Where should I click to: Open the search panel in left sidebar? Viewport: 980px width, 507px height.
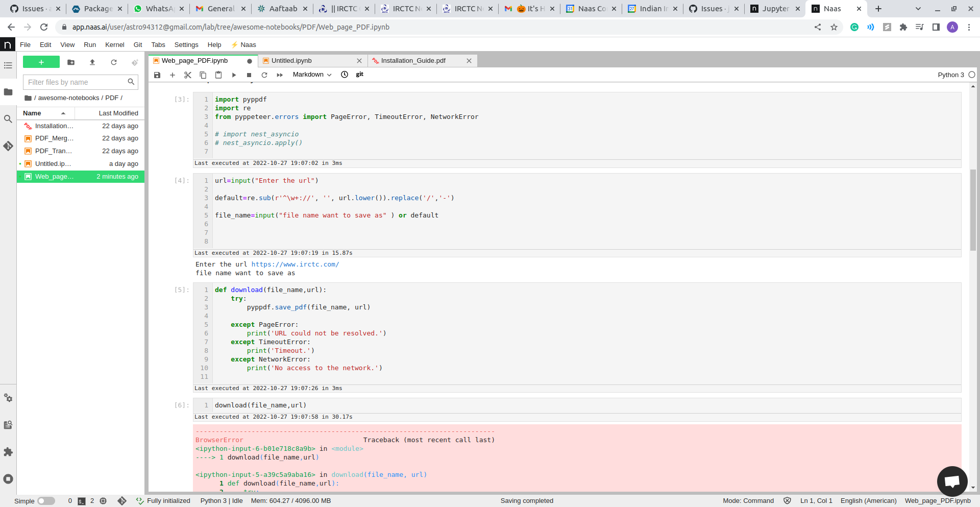(x=8, y=118)
